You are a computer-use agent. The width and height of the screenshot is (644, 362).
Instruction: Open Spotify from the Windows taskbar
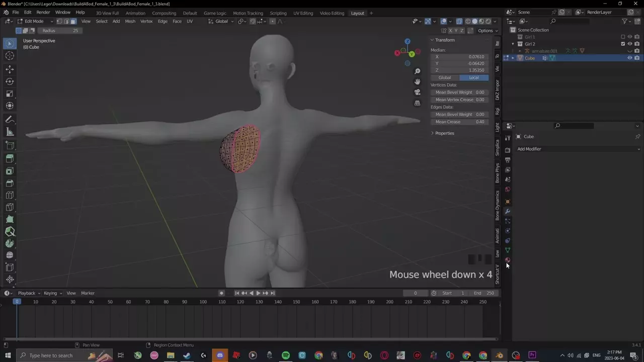286,355
